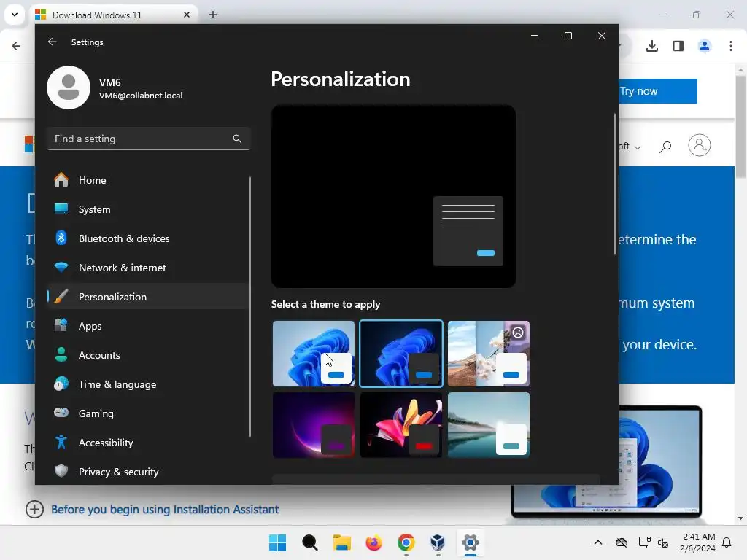The image size is (747, 560).
Task: Click the VM6 user profile avatar
Action: point(69,87)
